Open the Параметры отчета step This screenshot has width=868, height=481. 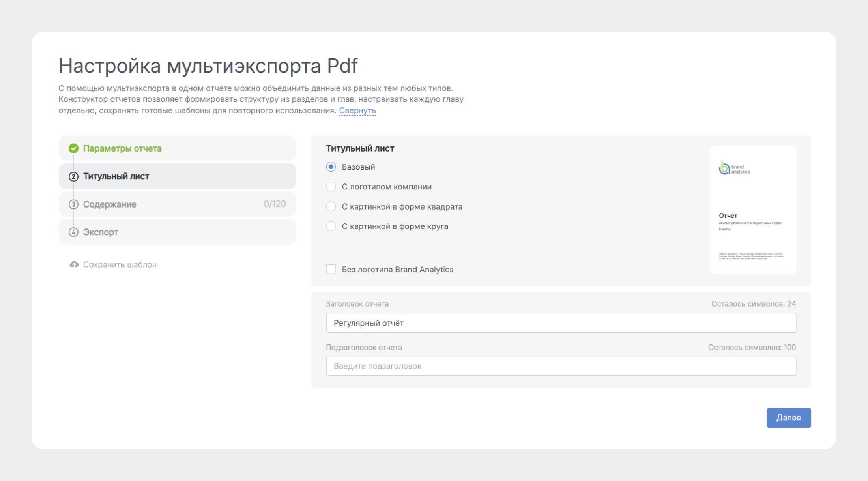click(178, 148)
